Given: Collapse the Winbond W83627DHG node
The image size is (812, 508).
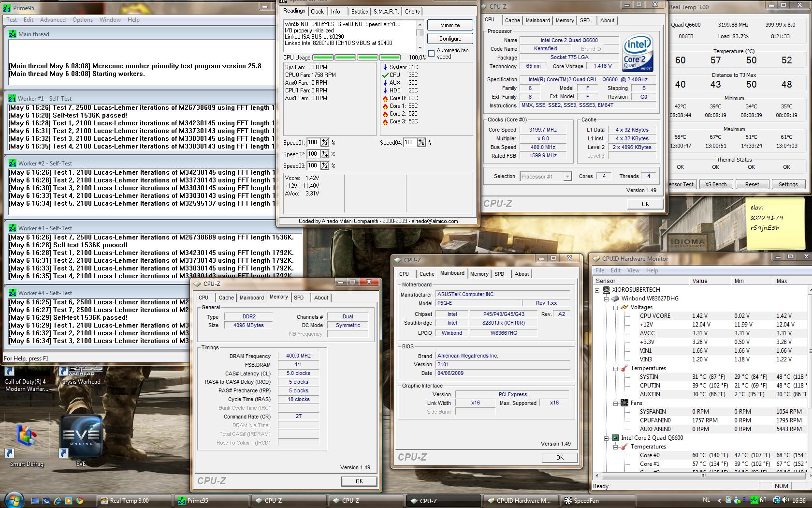Looking at the screenshot, I should pos(607,299).
